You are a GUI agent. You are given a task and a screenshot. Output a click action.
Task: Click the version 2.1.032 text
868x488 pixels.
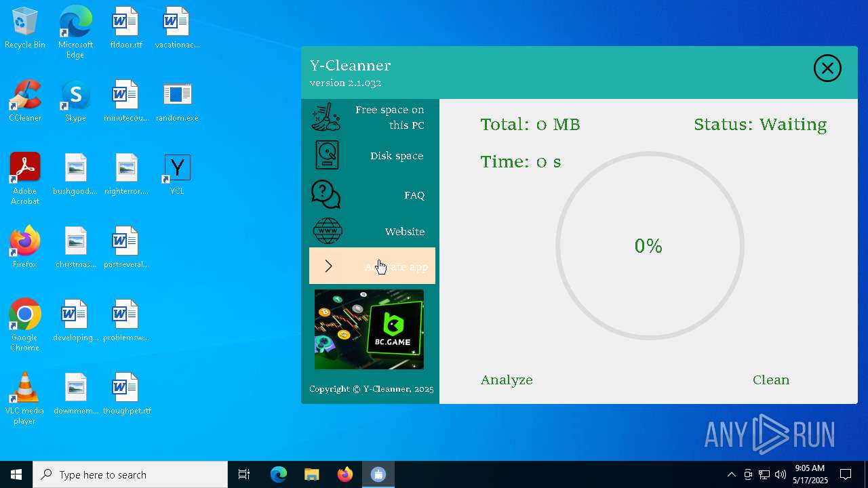tap(346, 83)
